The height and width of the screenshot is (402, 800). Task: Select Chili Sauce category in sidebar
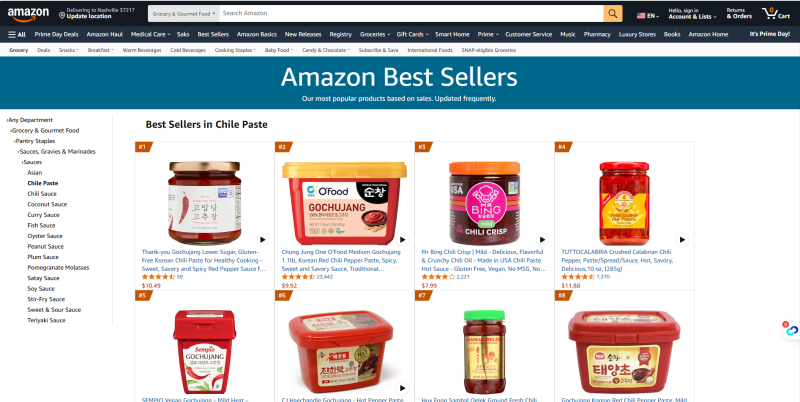(x=42, y=194)
